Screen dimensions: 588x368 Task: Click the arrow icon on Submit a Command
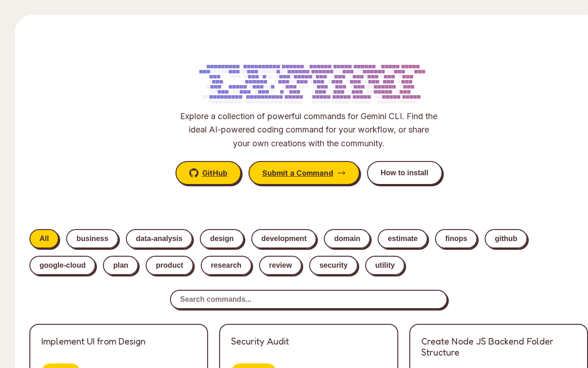pyautogui.click(x=341, y=173)
